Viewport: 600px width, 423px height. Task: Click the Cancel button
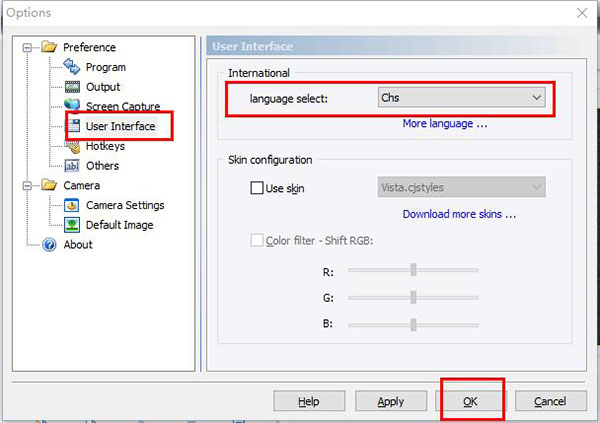551,401
